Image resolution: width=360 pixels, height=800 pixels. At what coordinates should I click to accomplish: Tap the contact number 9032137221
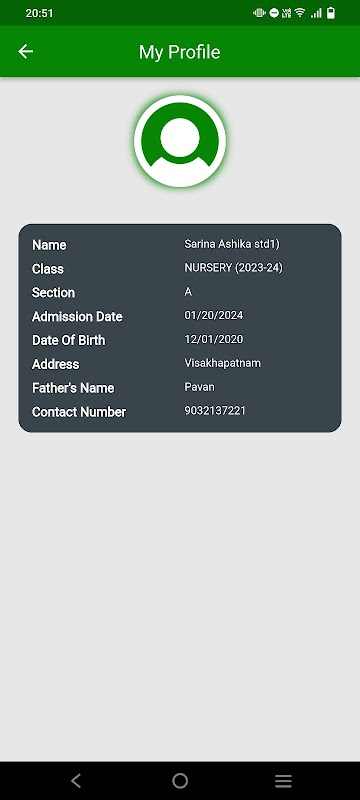tap(215, 411)
